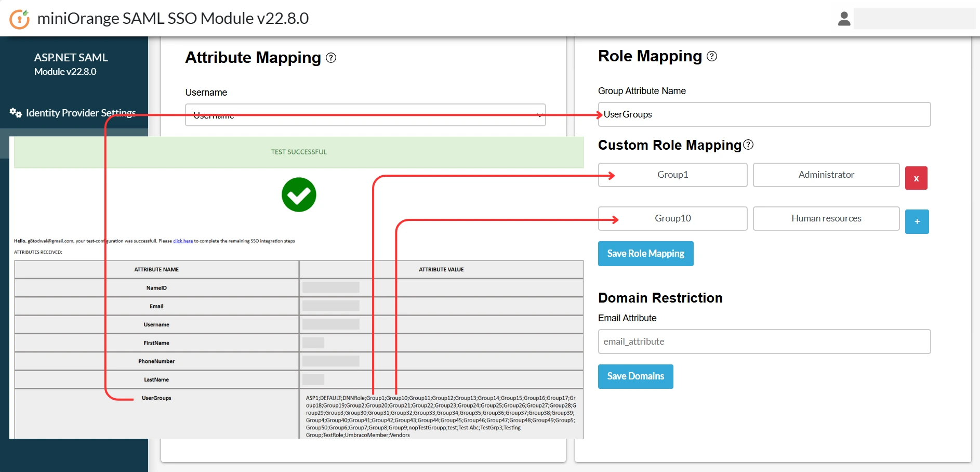980x472 pixels.
Task: Click the ATTRIBUTE VALUE column header
Action: click(441, 270)
